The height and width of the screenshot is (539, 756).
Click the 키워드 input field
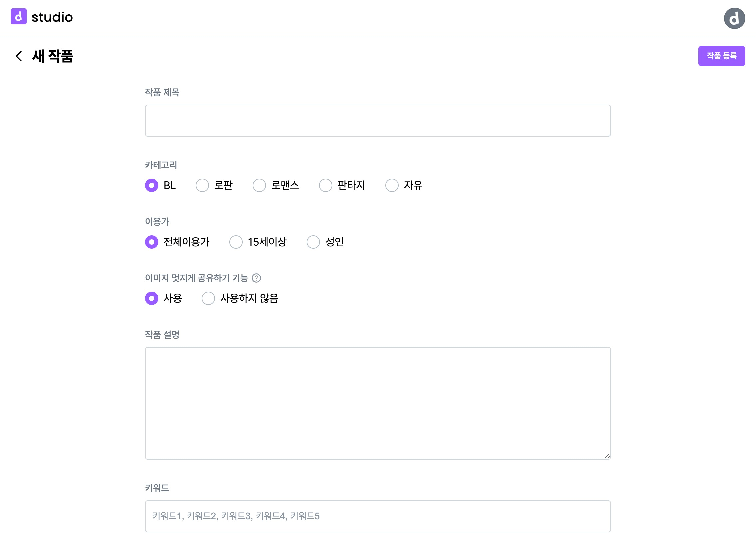(x=378, y=516)
